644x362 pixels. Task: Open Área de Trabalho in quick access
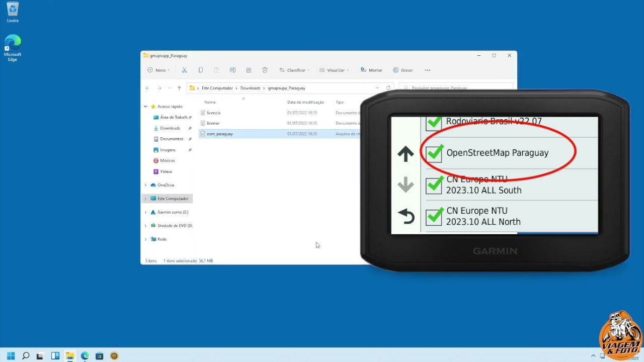(x=172, y=117)
